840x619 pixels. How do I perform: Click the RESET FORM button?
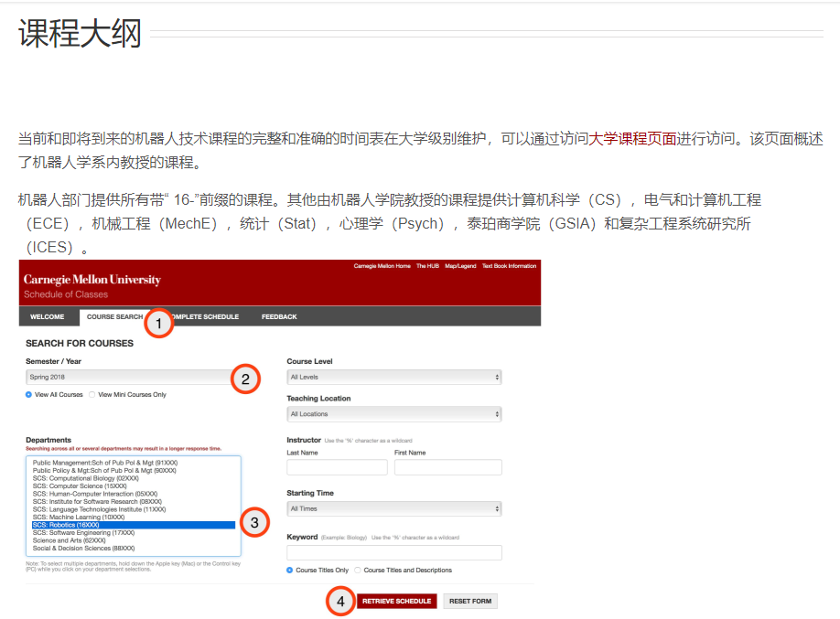(x=470, y=602)
